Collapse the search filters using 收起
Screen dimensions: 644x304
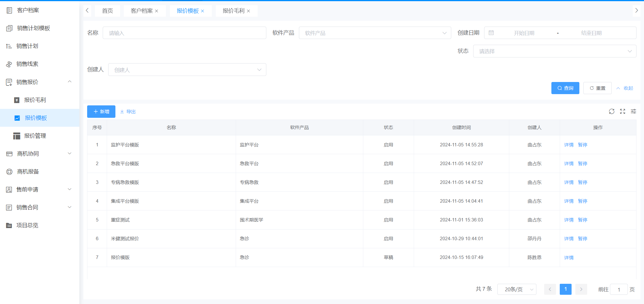click(x=625, y=88)
